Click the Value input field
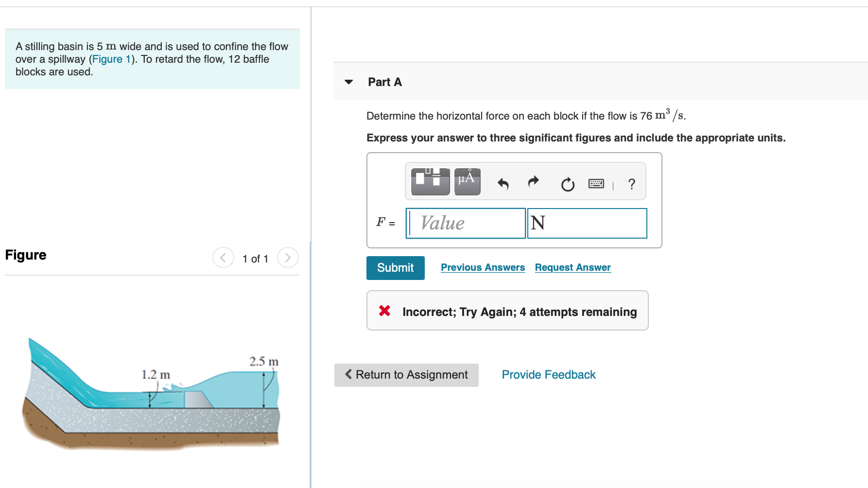The height and width of the screenshot is (488, 868). pyautogui.click(x=466, y=223)
